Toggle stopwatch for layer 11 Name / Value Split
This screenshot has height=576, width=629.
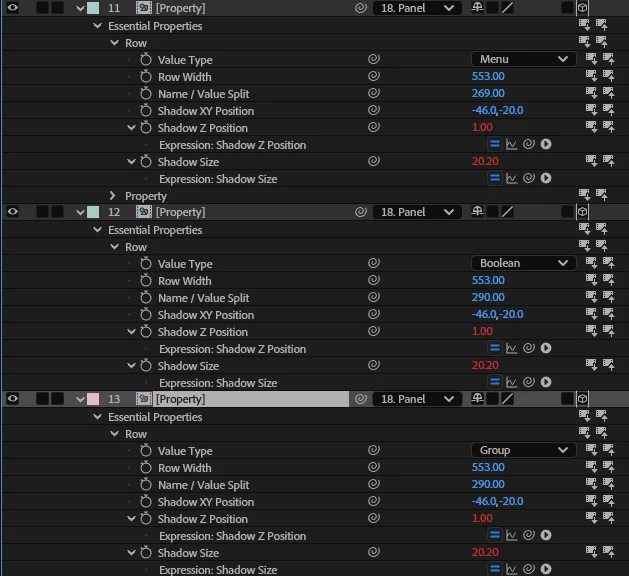coord(146,93)
